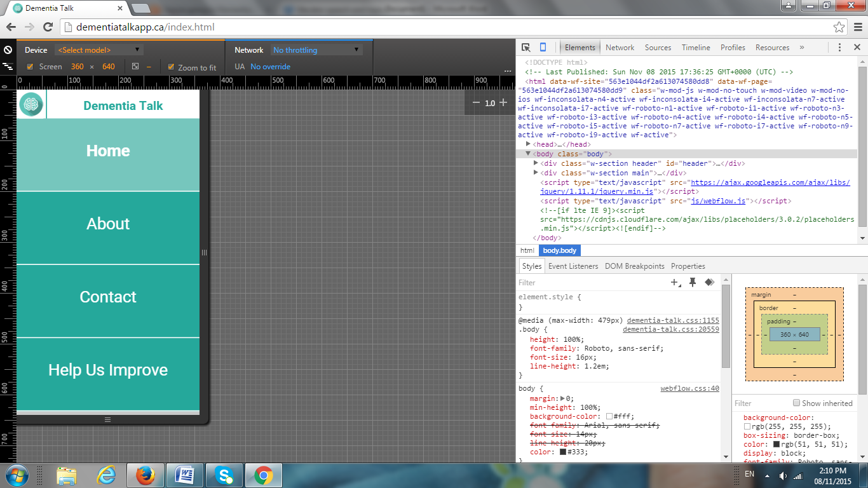
Task: Click the rgb(51, 51, 51) computed color swatch
Action: 776,444
